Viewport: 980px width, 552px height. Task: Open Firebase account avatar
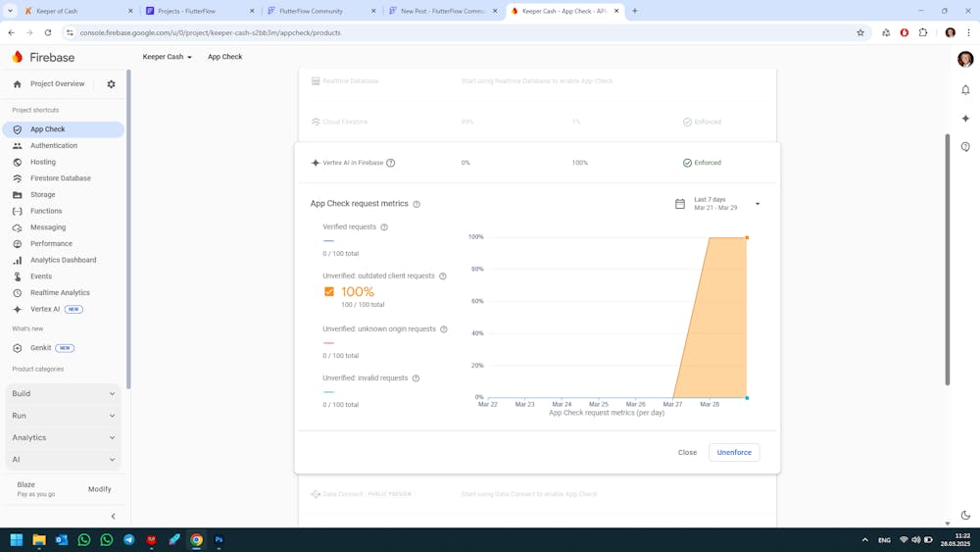965,59
